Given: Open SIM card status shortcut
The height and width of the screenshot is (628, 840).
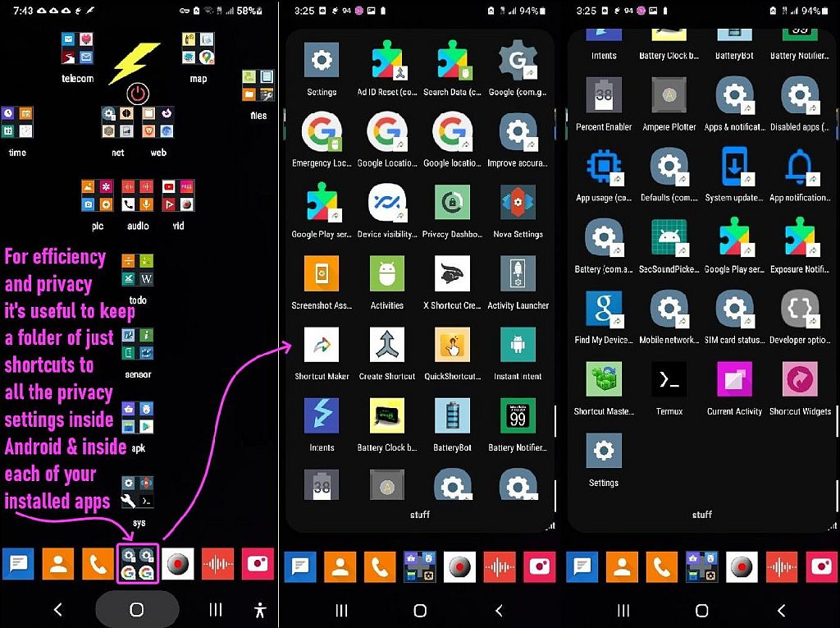Looking at the screenshot, I should [734, 309].
